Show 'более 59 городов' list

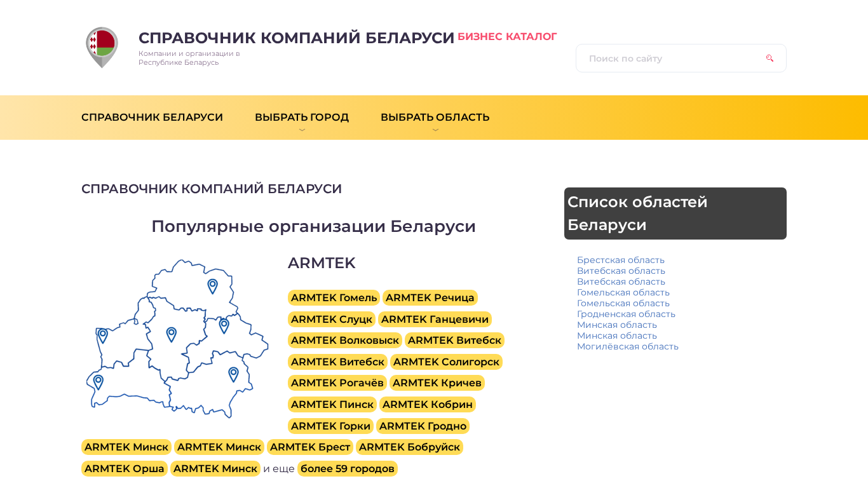click(348, 469)
